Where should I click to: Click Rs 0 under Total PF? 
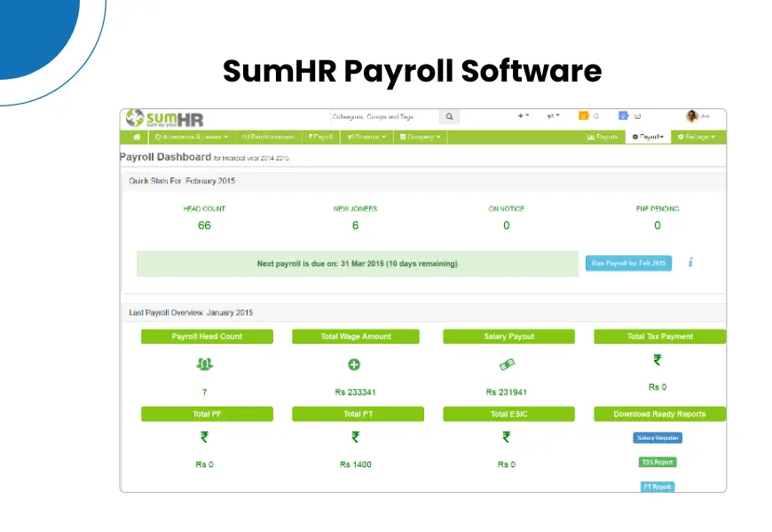point(204,465)
